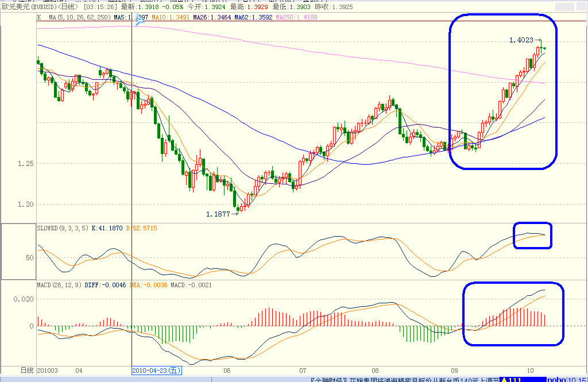Click the DIFF:-0.0046 value

click(106, 285)
